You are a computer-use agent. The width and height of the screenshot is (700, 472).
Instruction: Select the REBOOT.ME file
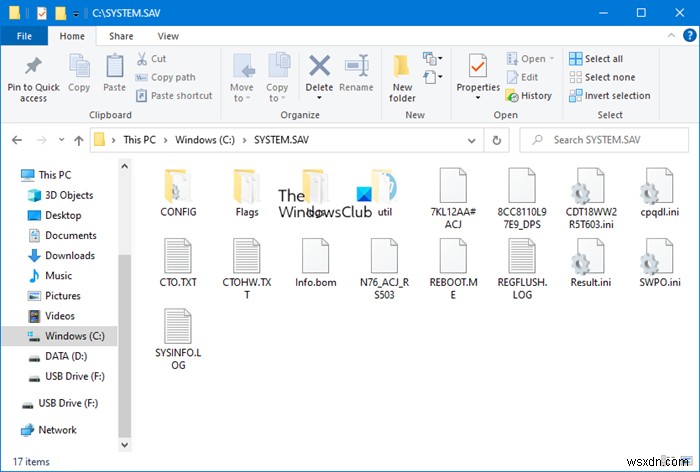pyautogui.click(x=453, y=269)
